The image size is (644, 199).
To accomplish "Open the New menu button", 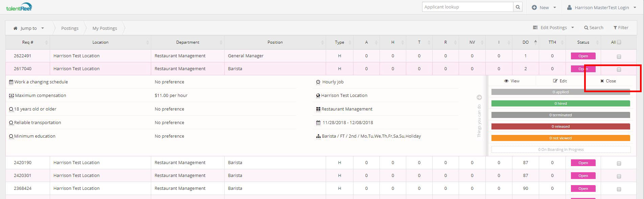I will click(544, 7).
